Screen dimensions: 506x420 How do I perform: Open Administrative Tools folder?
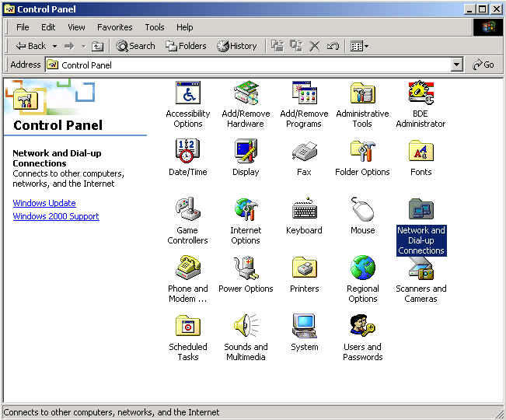click(x=362, y=105)
